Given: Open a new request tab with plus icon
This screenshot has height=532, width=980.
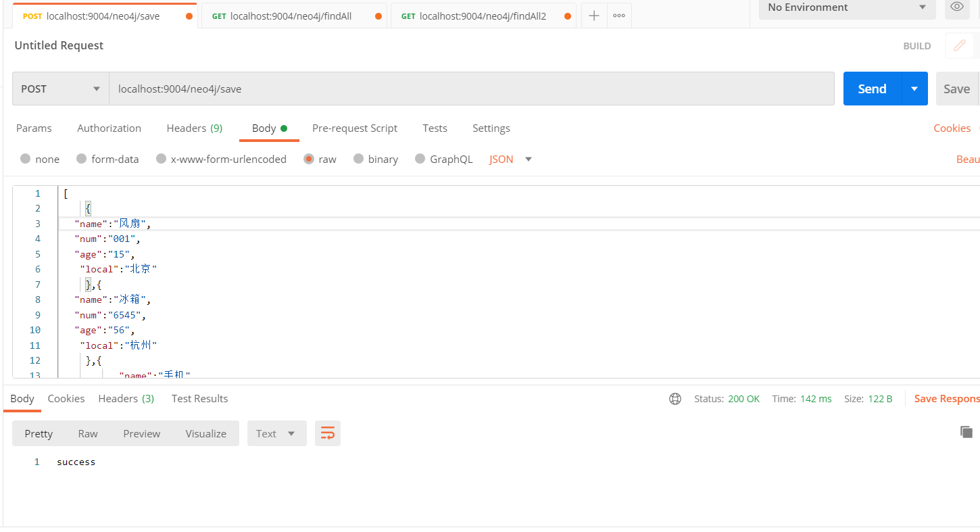Looking at the screenshot, I should point(594,16).
